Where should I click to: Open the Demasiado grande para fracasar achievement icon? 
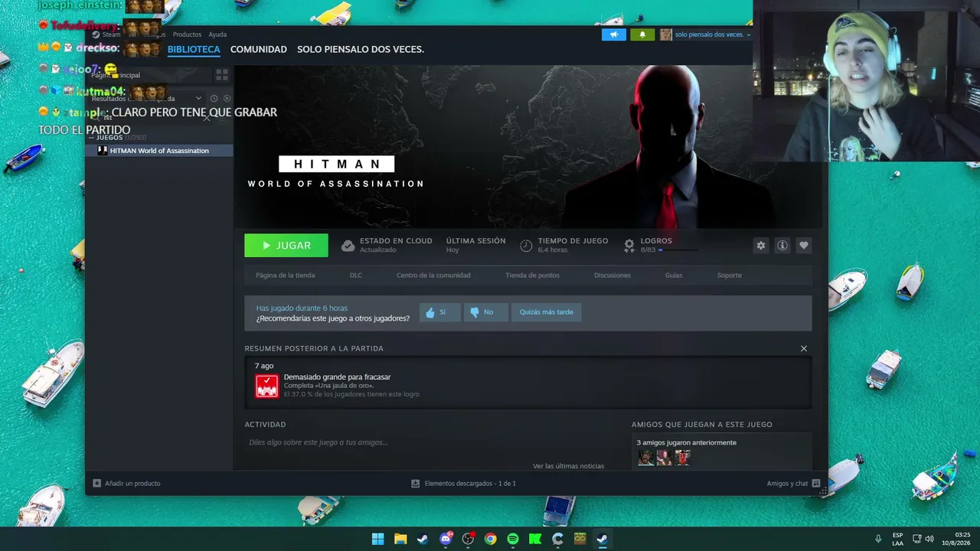267,386
